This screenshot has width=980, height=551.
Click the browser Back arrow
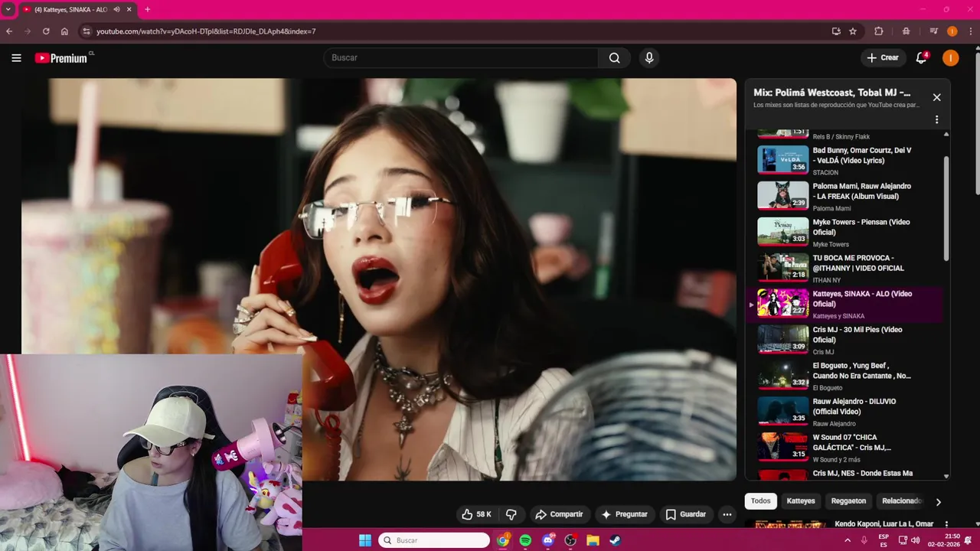coord(9,31)
